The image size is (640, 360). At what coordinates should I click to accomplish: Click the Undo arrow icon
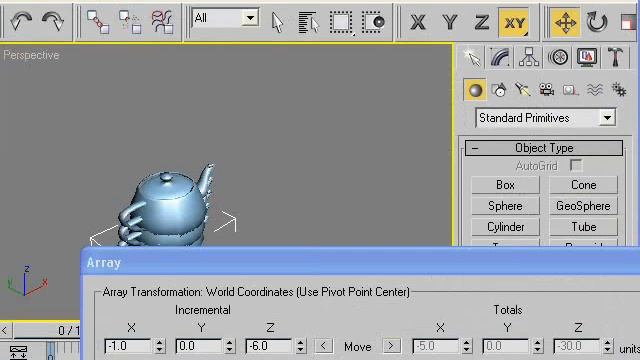pos(21,21)
